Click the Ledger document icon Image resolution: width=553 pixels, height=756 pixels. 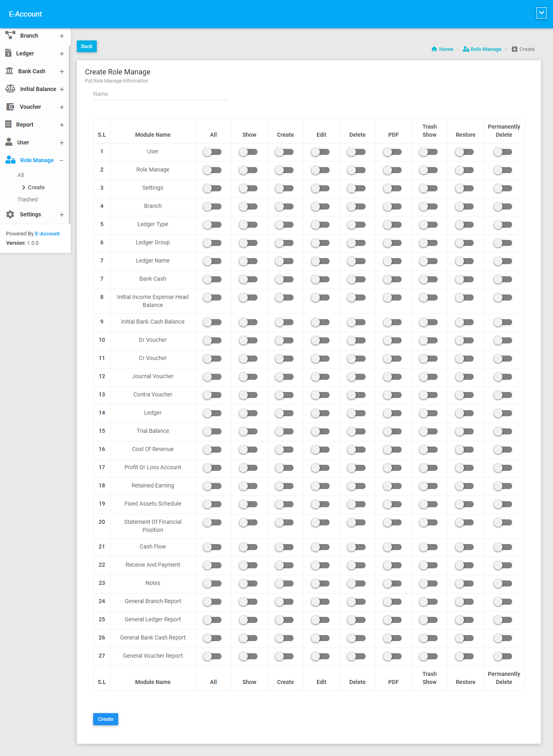8,53
